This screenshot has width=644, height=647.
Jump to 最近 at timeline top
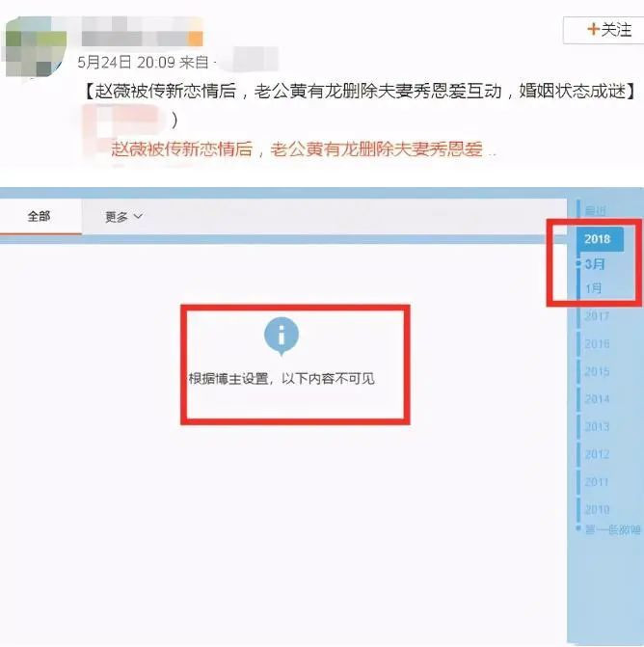pos(595,211)
